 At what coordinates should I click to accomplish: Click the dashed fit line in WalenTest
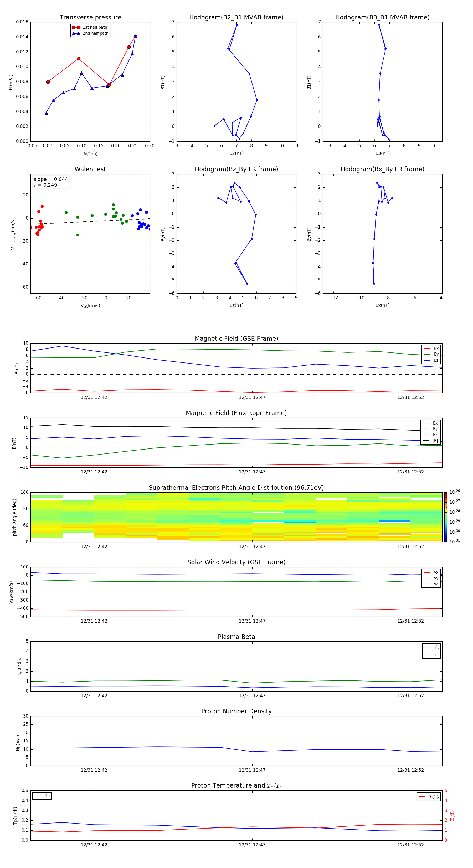90,221
